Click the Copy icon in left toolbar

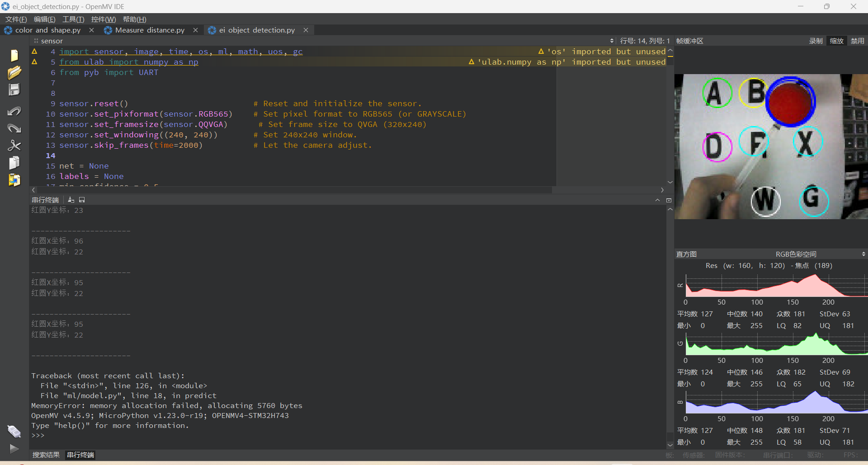(14, 163)
